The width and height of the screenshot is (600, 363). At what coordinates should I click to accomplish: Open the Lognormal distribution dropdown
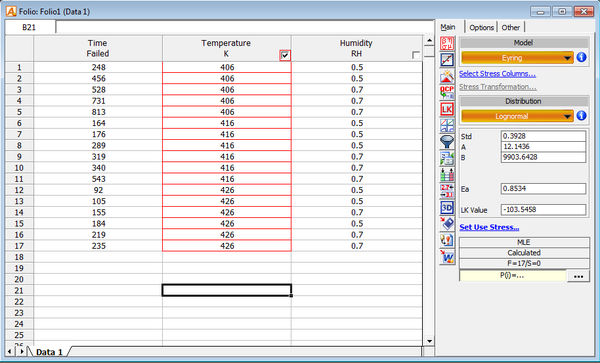[x=517, y=116]
